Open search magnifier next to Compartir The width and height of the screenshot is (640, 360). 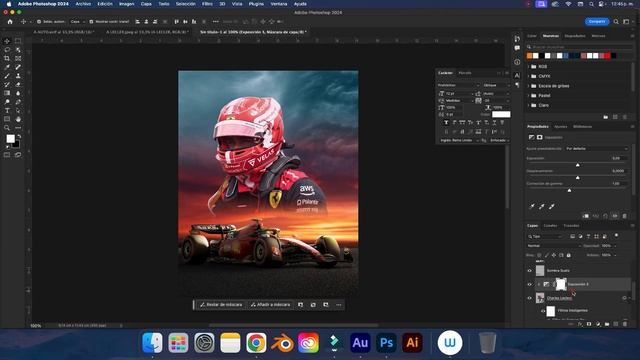pyautogui.click(x=616, y=22)
